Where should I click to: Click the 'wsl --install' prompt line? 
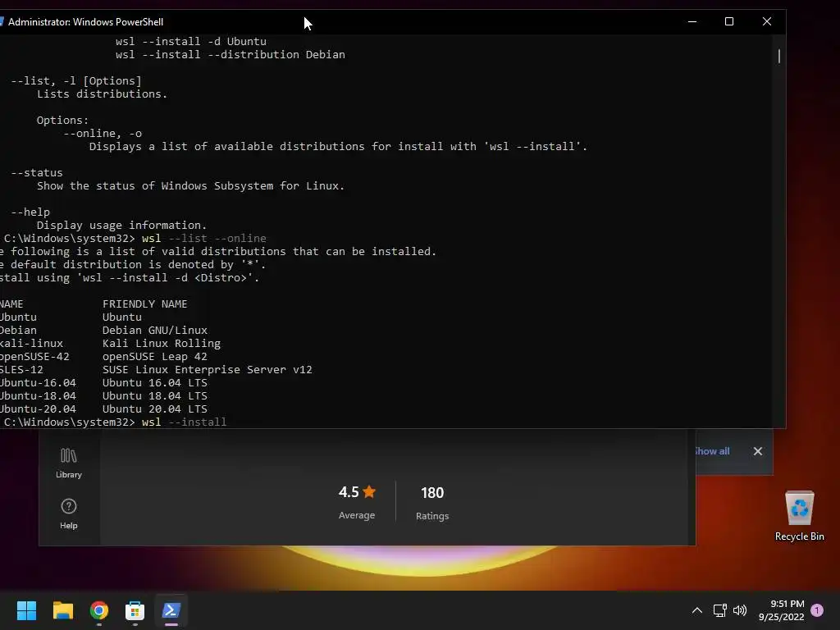coord(115,422)
